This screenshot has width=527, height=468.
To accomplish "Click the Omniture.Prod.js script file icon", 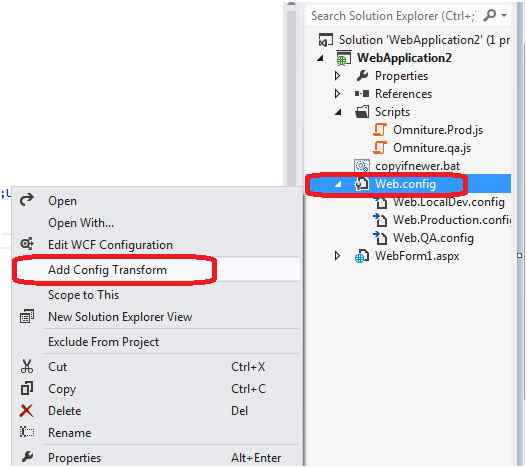I will click(380, 130).
